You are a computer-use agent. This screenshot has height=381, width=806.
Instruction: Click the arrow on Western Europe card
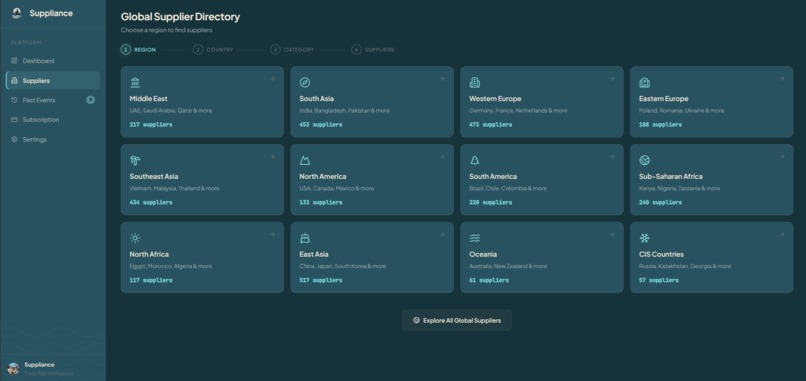612,79
